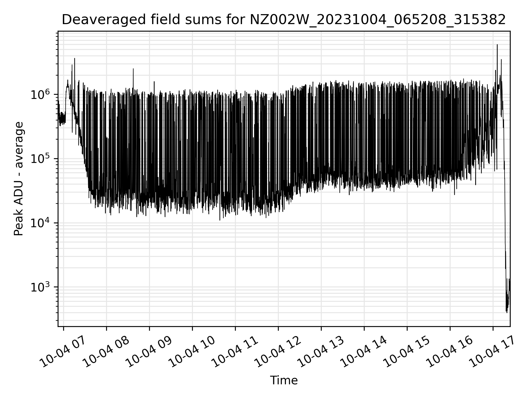Image resolution: width=532 pixels, height=399 pixels.
Task: Click the plot title text
Action: tap(284, 20)
